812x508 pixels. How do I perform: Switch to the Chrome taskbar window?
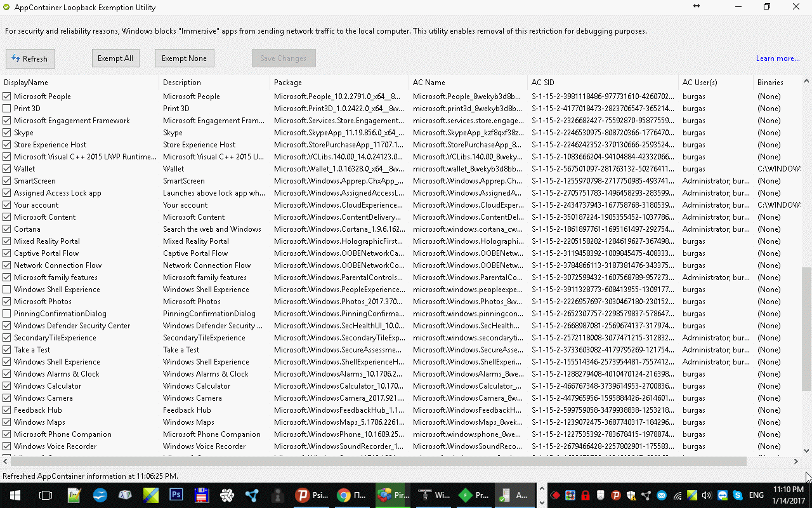353,495
